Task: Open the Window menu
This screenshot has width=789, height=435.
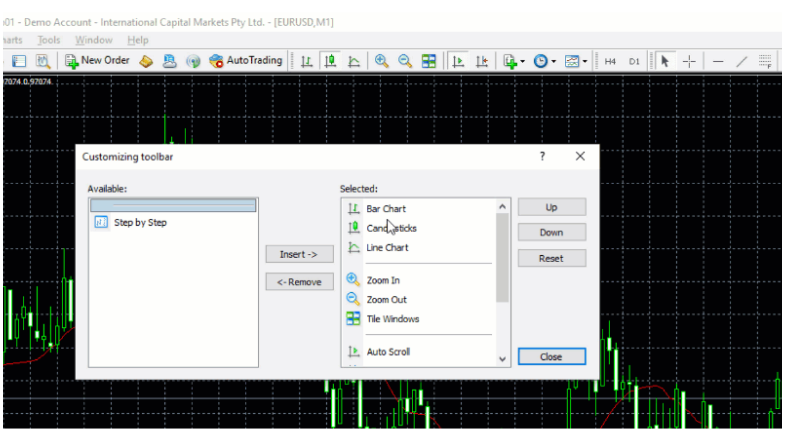Action: pyautogui.click(x=94, y=40)
